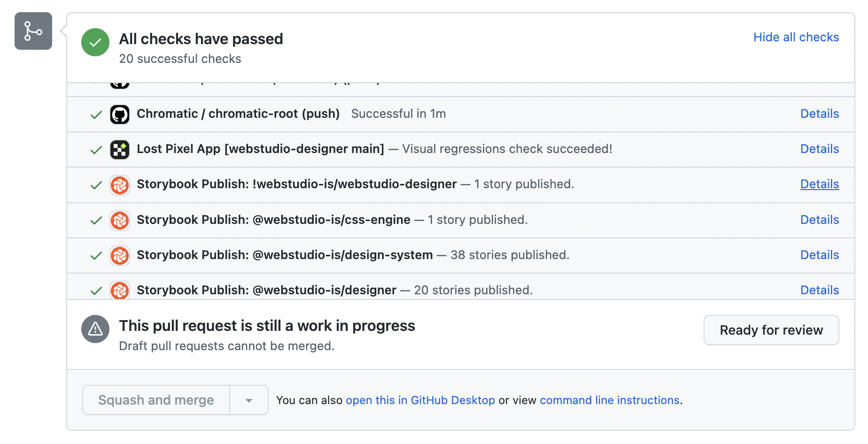Open Details for !webstudio-is/webstudio-designer Storybook

point(819,184)
